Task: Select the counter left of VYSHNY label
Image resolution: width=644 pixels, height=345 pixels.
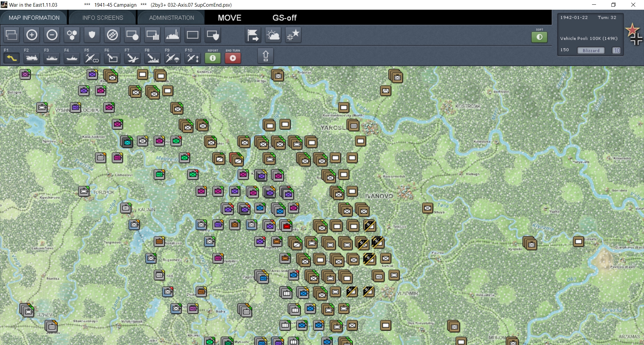Action: [42, 108]
